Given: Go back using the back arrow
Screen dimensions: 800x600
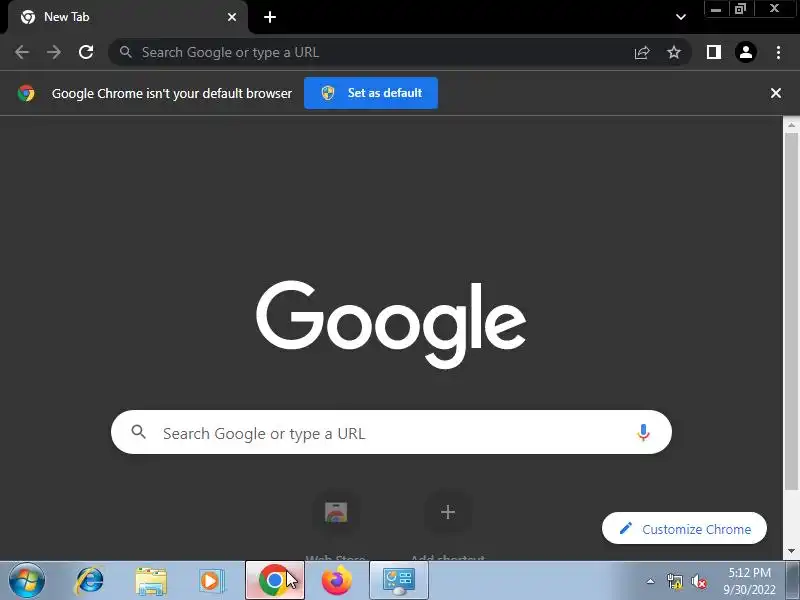Looking at the screenshot, I should click(22, 52).
